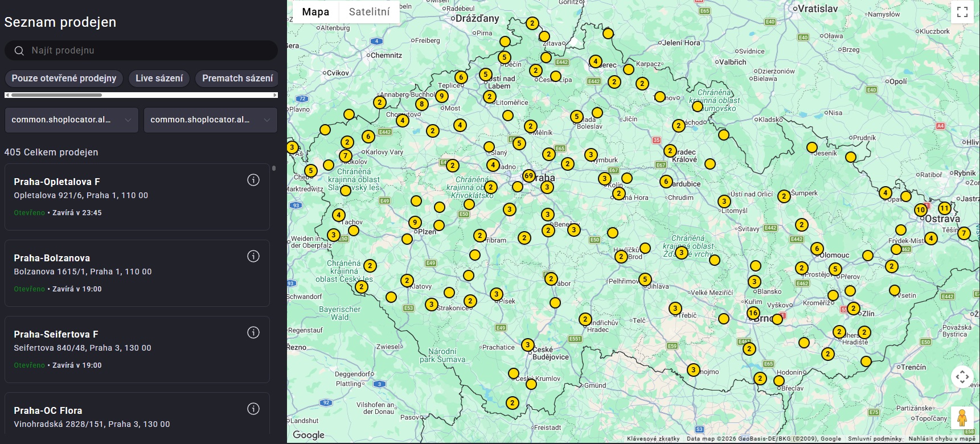Focus the Najít prodejnu search field

141,51
